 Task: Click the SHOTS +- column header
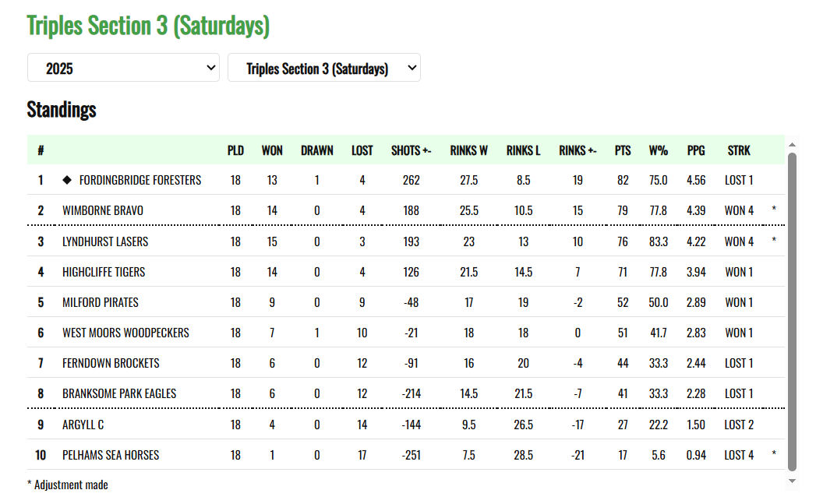[412, 150]
